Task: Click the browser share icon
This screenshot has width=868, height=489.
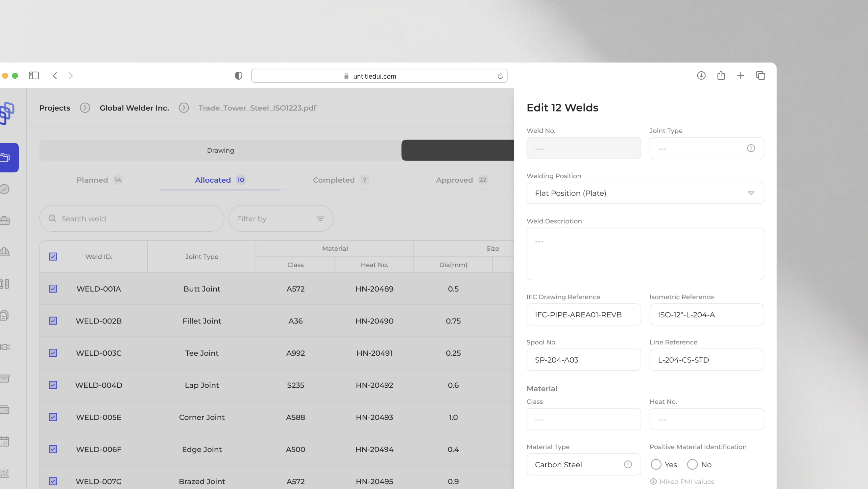Action: (721, 75)
